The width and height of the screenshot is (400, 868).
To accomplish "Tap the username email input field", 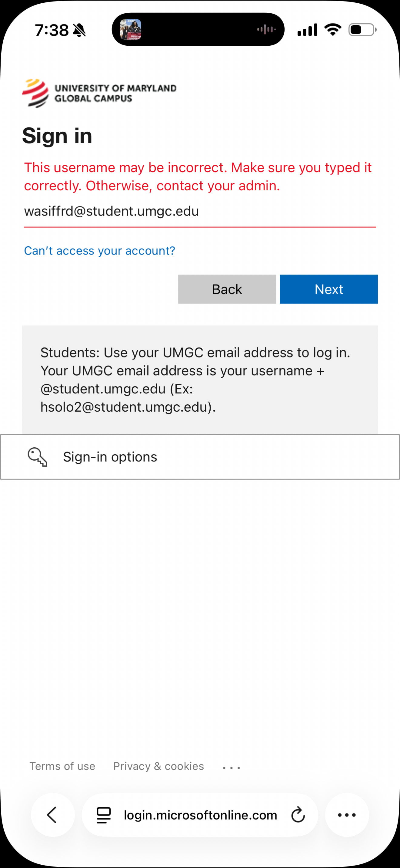I will click(x=200, y=212).
